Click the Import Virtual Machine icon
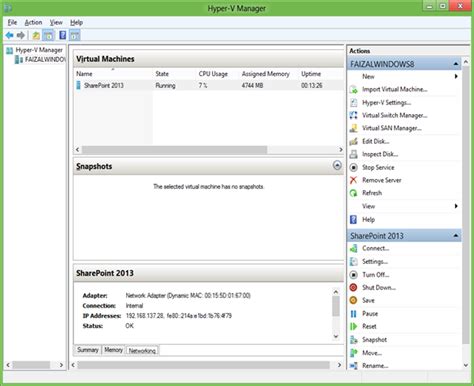The image size is (474, 386). tap(353, 90)
